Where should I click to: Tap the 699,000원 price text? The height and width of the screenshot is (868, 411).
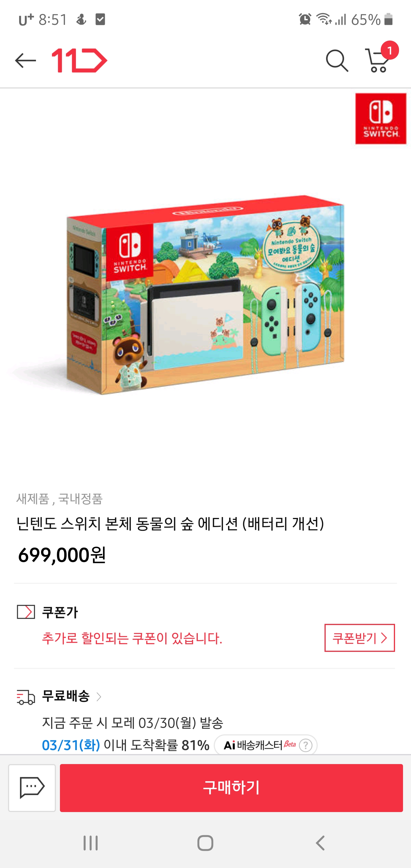[62, 555]
